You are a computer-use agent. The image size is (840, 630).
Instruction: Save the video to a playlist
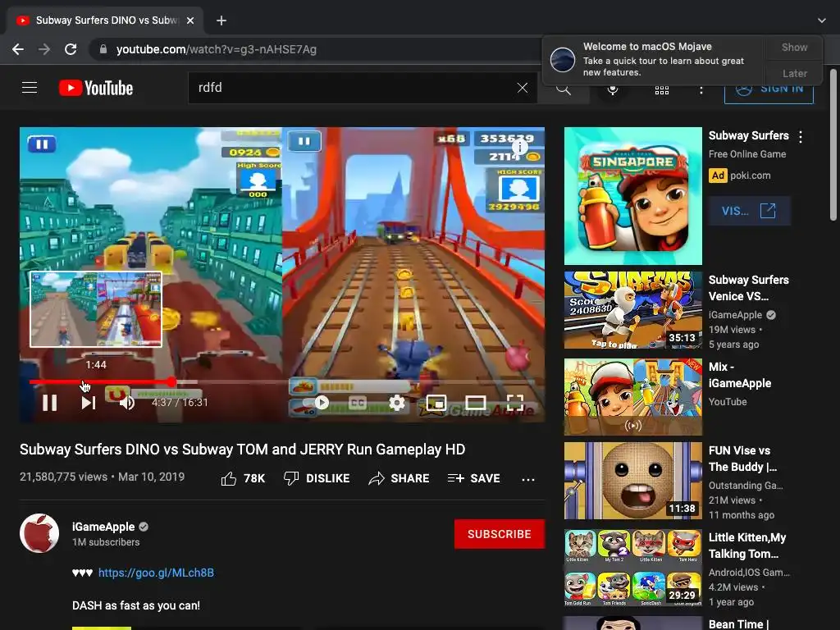coord(473,478)
